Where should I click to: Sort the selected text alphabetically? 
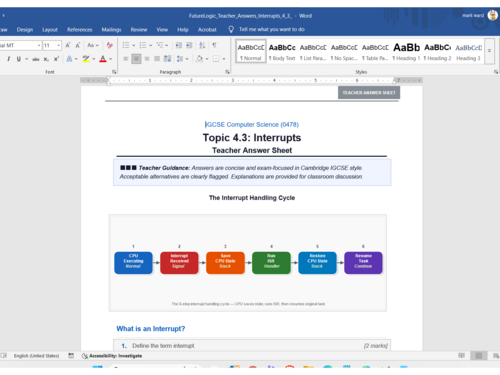[x=202, y=45]
